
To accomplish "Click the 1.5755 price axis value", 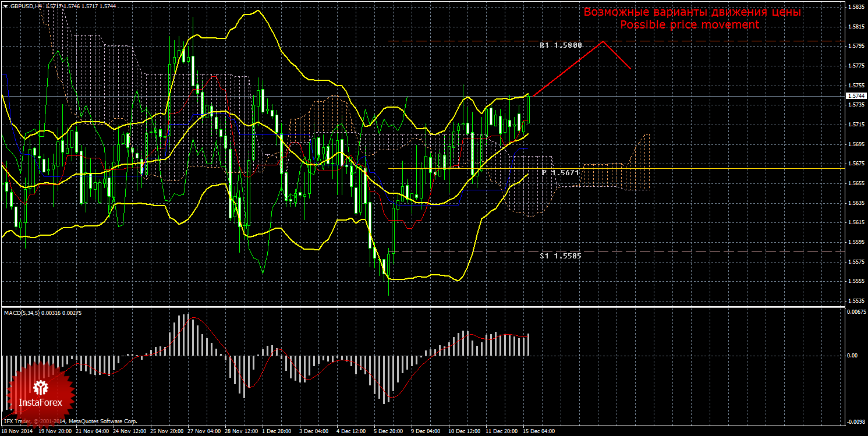I will [856, 86].
